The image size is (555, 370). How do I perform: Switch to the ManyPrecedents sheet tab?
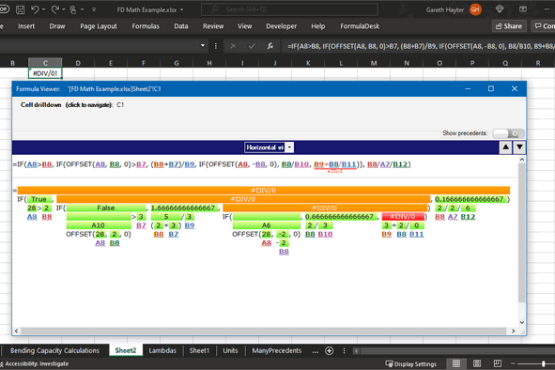coord(277,351)
